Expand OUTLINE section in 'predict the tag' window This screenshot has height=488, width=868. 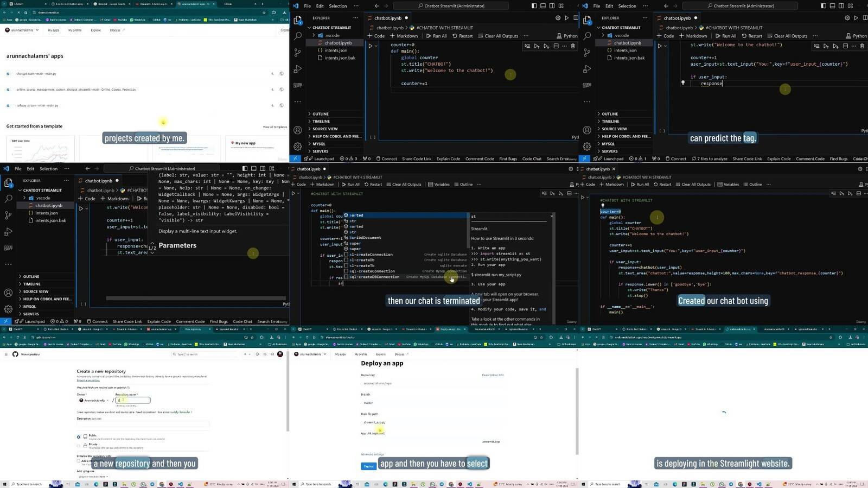610,114
